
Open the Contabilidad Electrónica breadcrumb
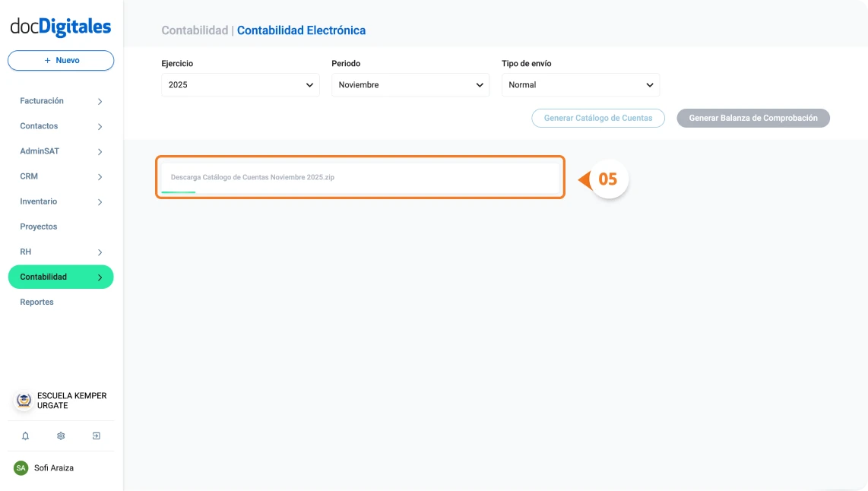[x=302, y=30]
